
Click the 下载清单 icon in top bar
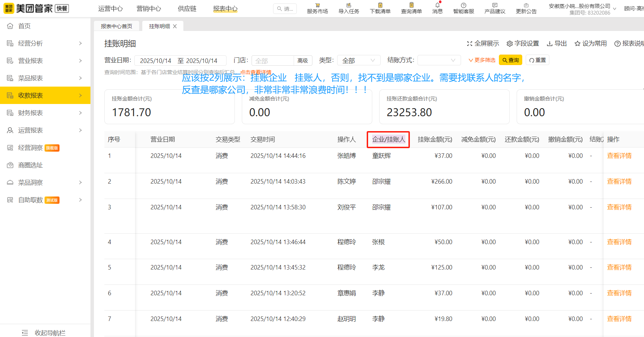tap(380, 6)
